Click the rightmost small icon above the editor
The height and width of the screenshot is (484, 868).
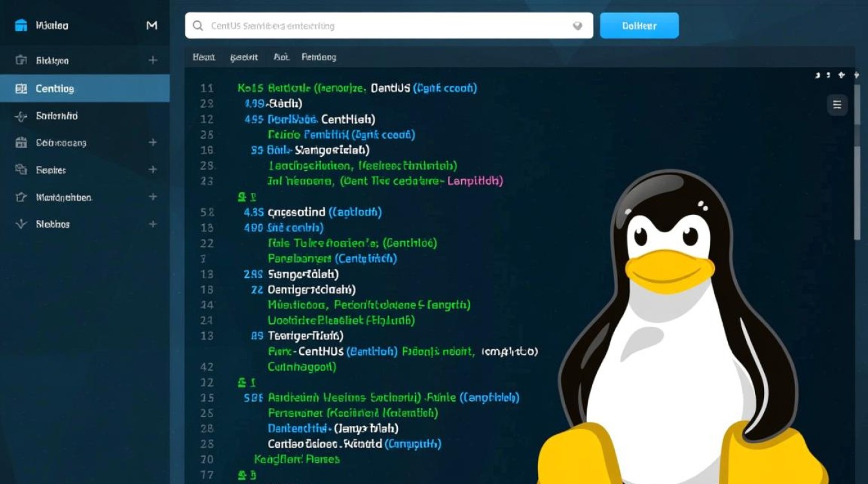point(856,76)
